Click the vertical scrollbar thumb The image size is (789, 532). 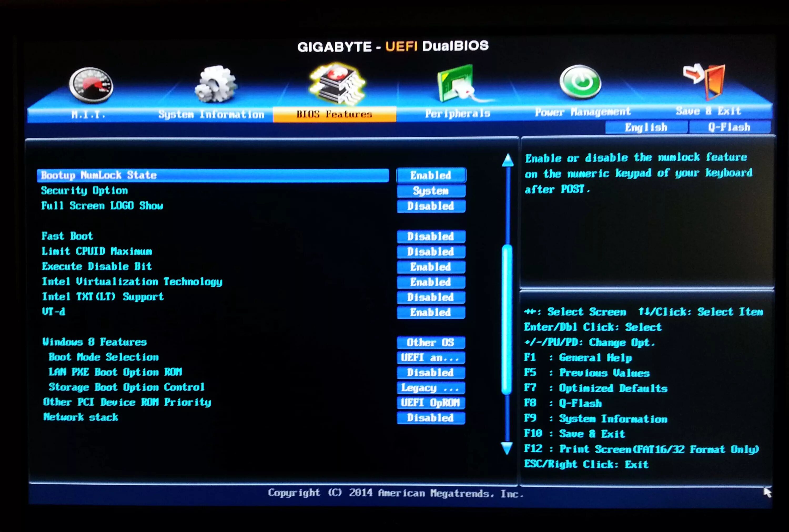(507, 320)
